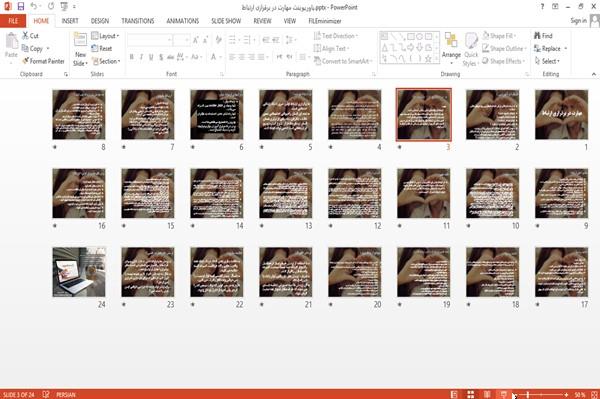Insert a New Slide
This screenshot has height=399, width=600.
tap(80, 50)
